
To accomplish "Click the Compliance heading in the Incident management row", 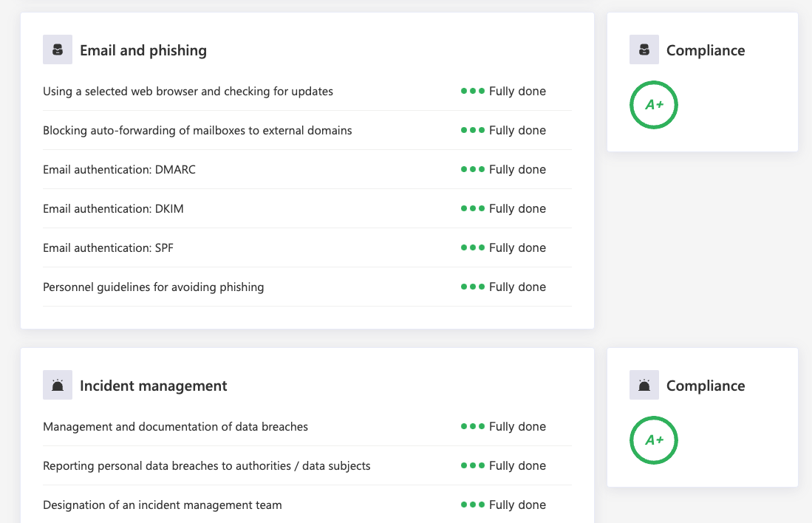I will 706,386.
